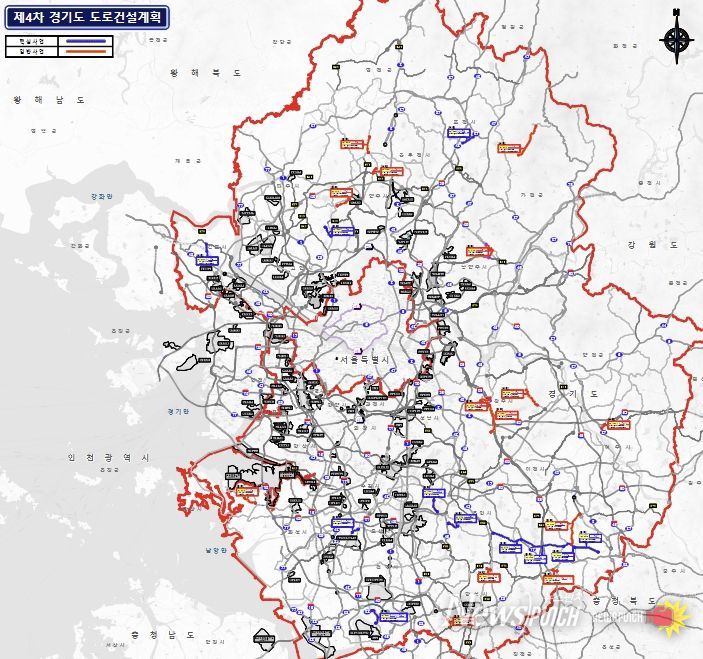Click the 경기만 bay label
This screenshot has width=703, height=659.
click(x=180, y=411)
